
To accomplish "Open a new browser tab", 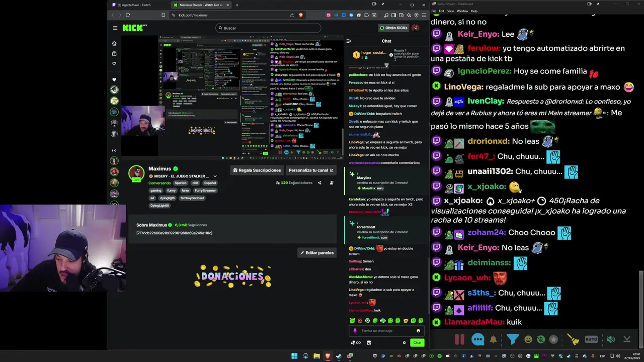I will point(237,5).
